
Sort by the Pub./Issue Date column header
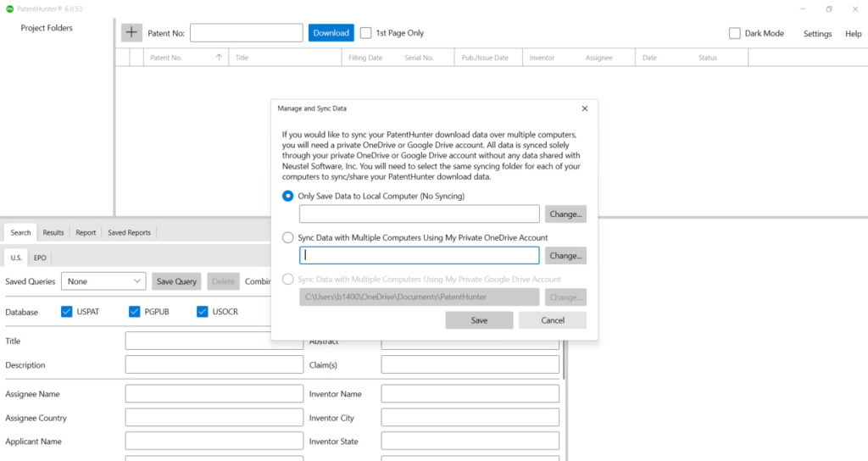(485, 58)
